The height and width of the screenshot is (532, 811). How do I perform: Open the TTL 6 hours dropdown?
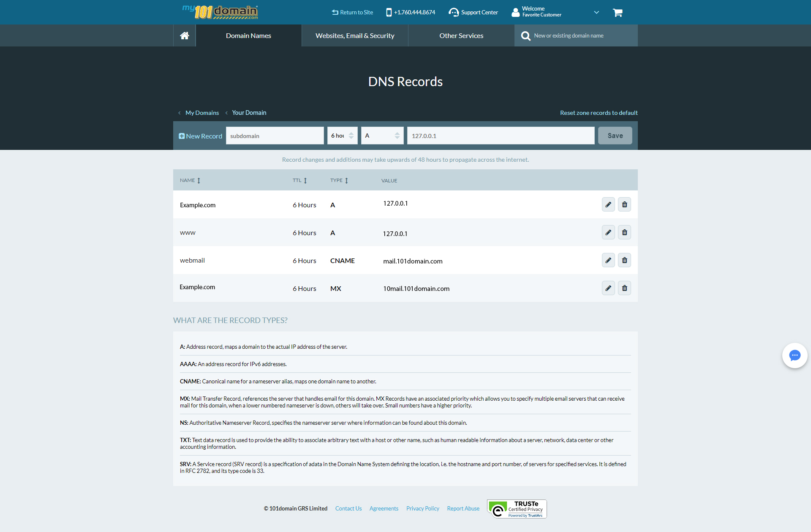point(343,136)
